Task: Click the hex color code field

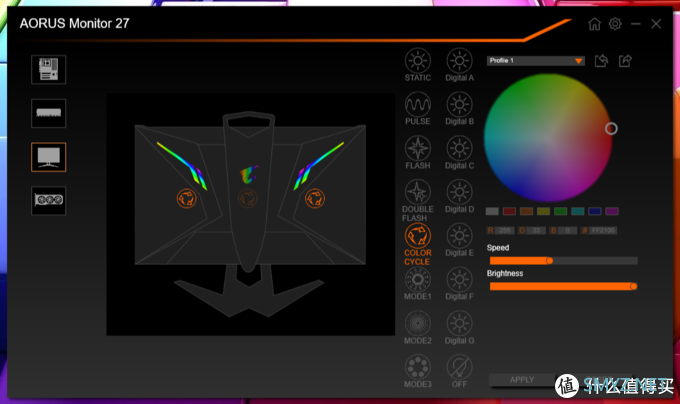Action: pyautogui.click(x=603, y=230)
